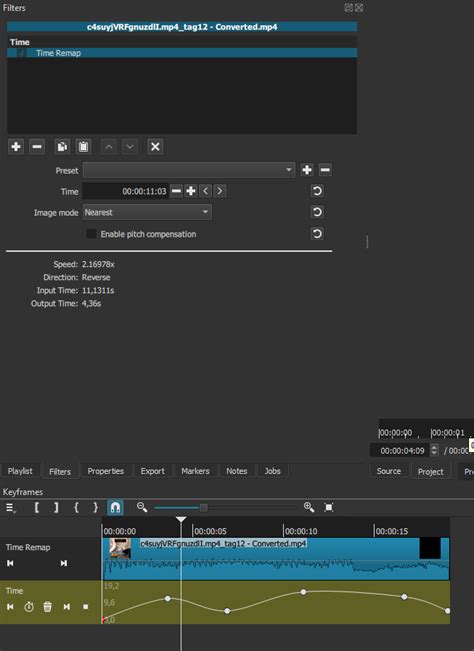Reset the pitch compensation parameter to default
This screenshot has height=651, width=474.
317,234
